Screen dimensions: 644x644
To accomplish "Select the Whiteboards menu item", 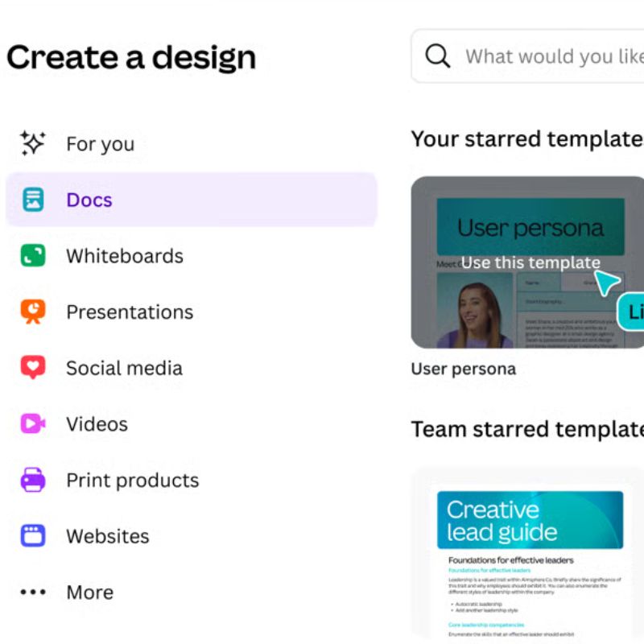I will tap(125, 256).
